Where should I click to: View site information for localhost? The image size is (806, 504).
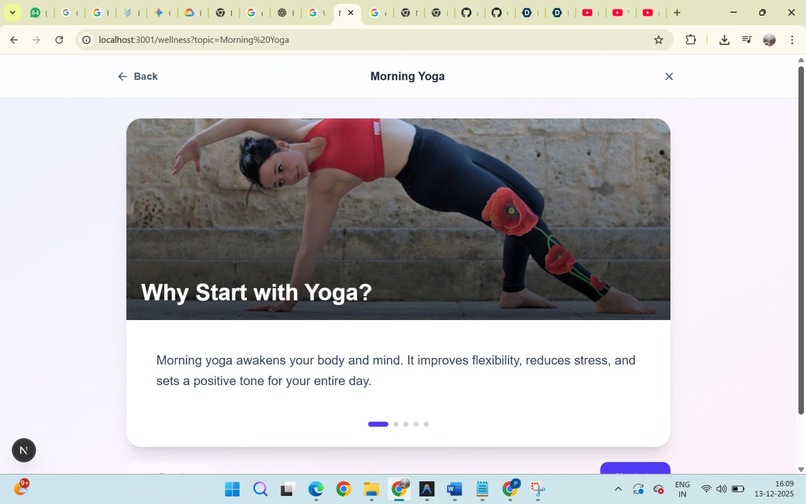87,40
